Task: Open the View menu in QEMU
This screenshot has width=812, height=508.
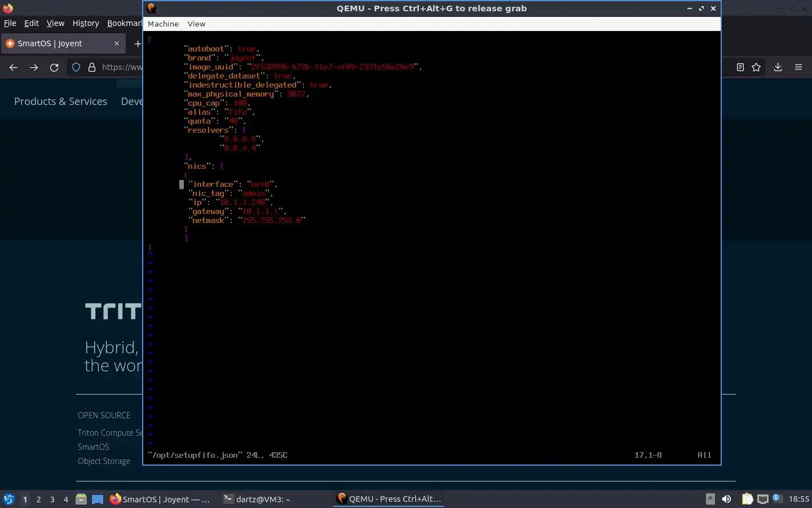Action: click(196, 24)
